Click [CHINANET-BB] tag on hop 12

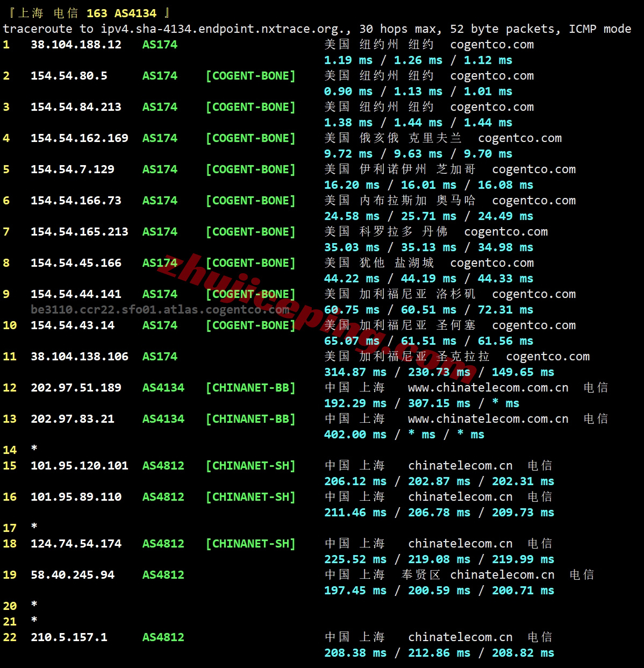pyautogui.click(x=251, y=388)
